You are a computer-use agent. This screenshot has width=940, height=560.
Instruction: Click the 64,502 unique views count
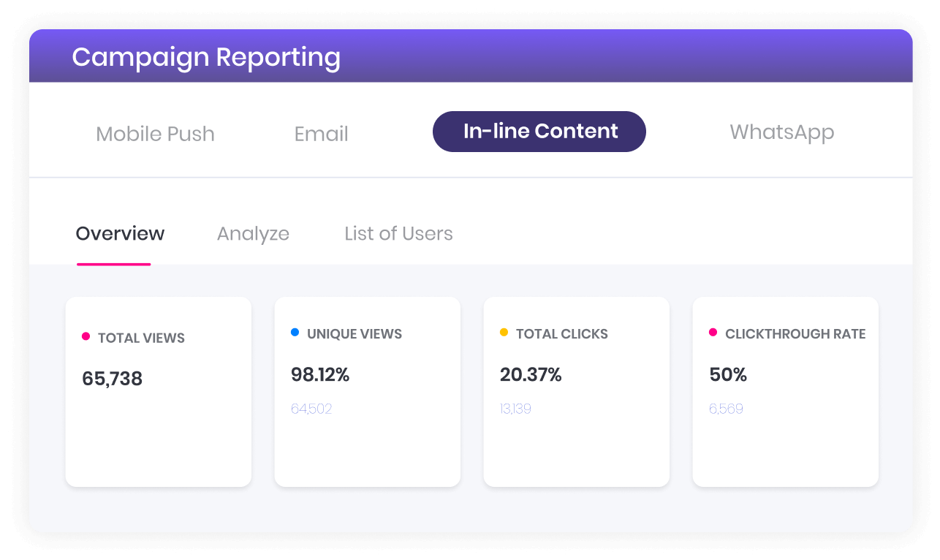click(311, 409)
